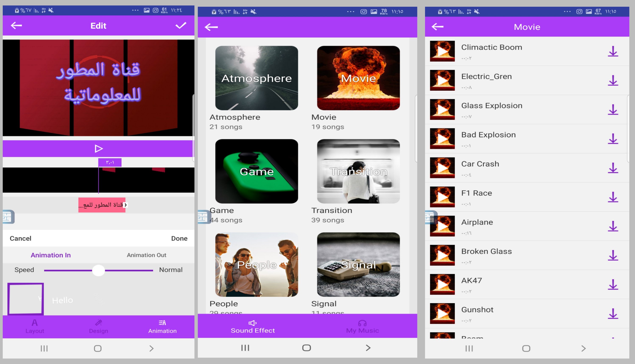Select the Sound Effect tab

[x=253, y=326]
